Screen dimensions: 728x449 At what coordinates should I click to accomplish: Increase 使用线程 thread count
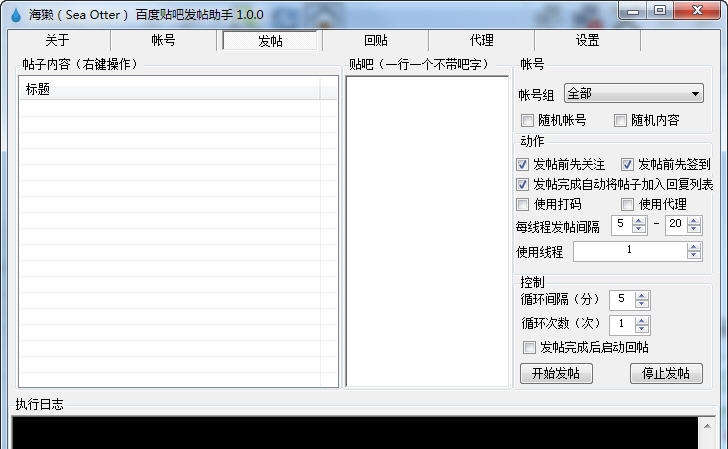click(694, 247)
